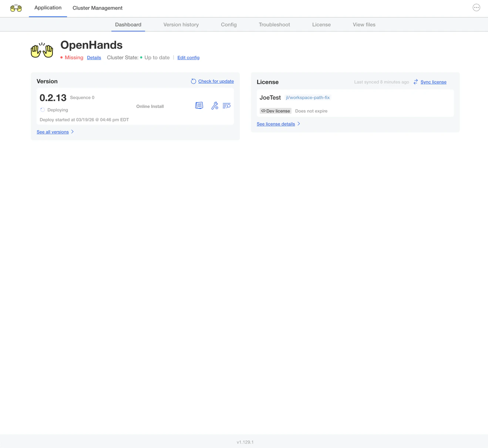Select the Dashboard tab

coord(128,25)
